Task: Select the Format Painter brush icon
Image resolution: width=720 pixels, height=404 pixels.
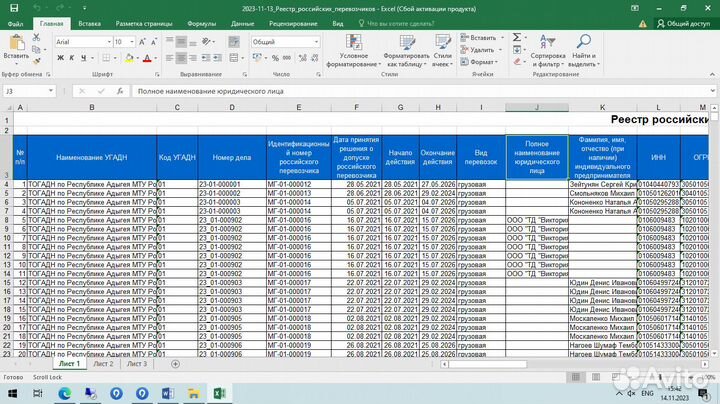Action: (x=37, y=62)
